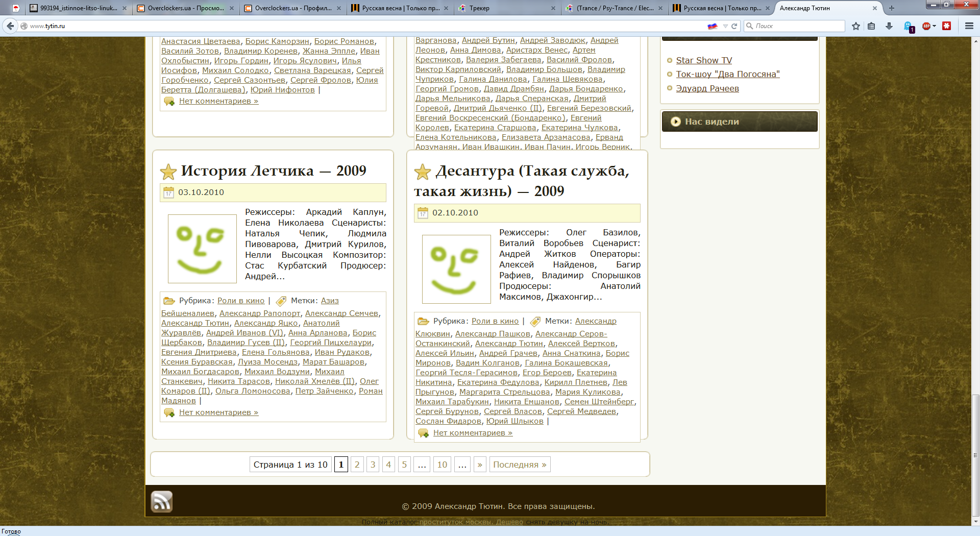Click the smiley thumbnail of the Десантура post

[456, 269]
